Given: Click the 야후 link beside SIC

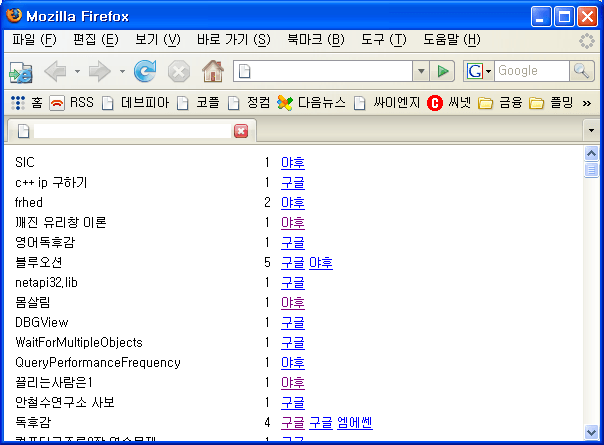Looking at the screenshot, I should [292, 162].
